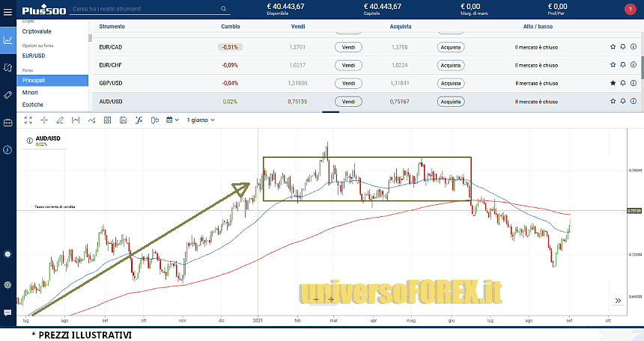Click the save chart floppy icon
The width and height of the screenshot is (644, 341).
(x=122, y=120)
